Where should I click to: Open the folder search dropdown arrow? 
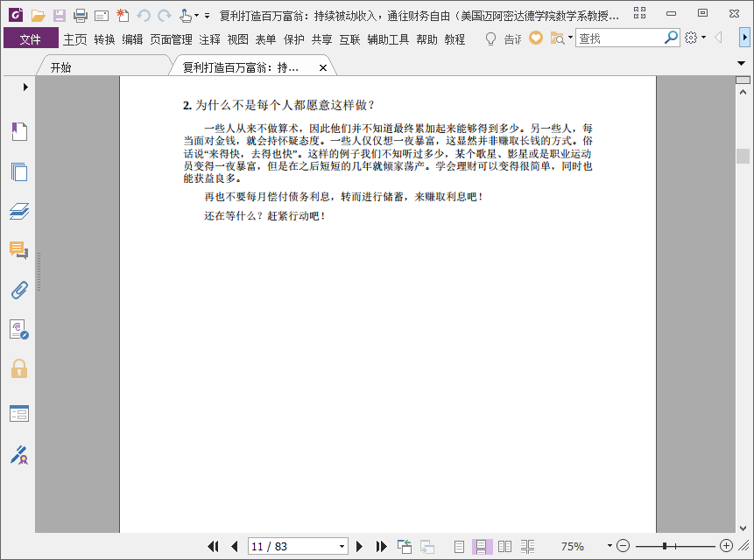coord(570,37)
